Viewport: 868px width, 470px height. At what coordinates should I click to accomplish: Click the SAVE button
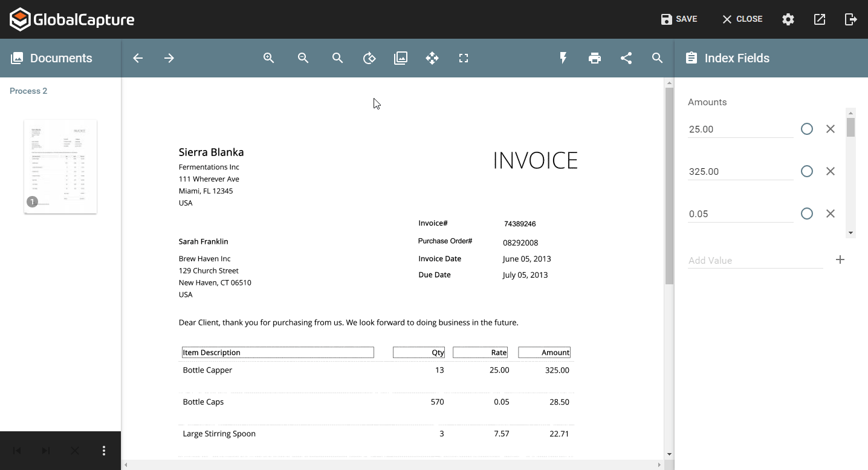point(679,19)
